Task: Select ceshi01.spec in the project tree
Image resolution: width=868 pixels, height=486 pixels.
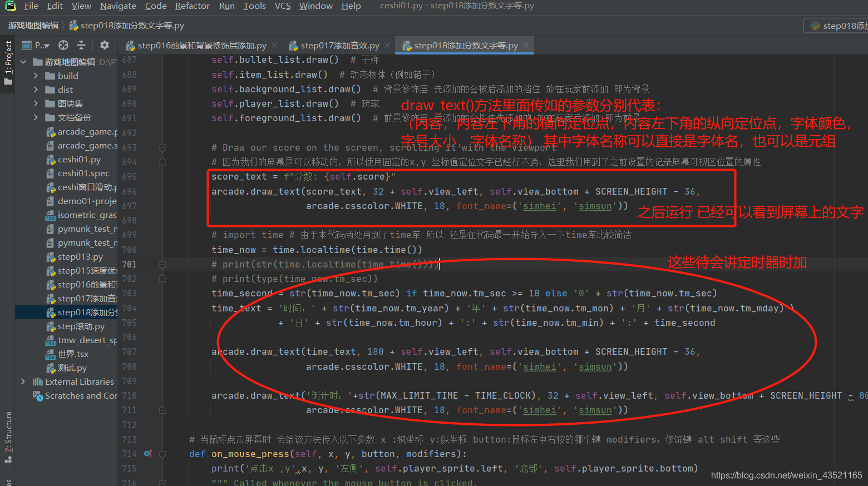Action: click(x=83, y=173)
